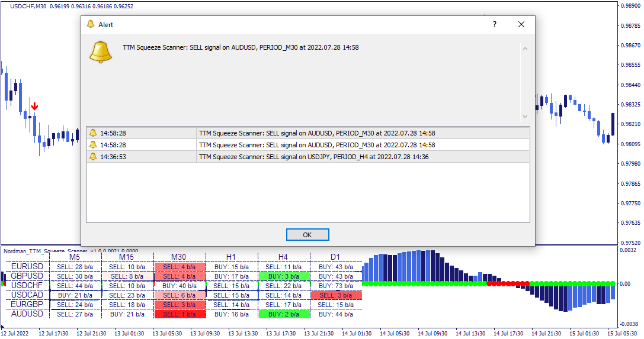The image size is (644, 339).
Task: Click EURGBP M5 cell SELL: 24 b/a
Action: (x=75, y=305)
